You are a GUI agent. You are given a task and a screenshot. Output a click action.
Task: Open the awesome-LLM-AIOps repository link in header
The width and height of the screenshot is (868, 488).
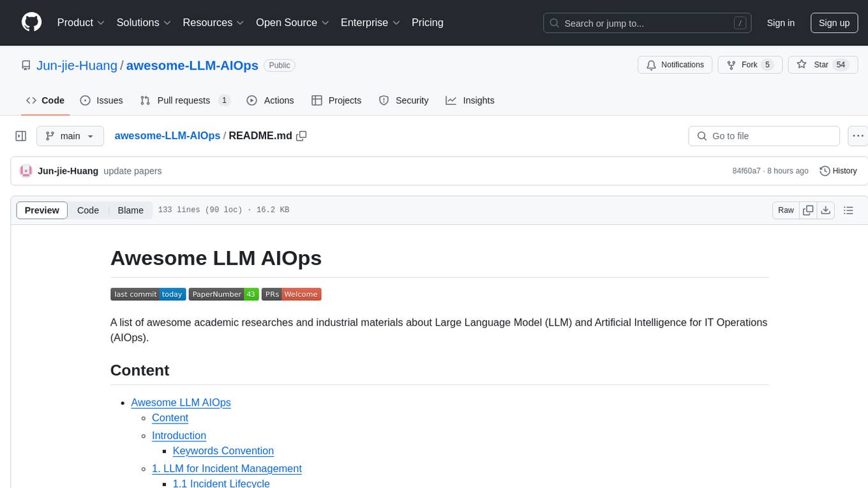coord(192,65)
